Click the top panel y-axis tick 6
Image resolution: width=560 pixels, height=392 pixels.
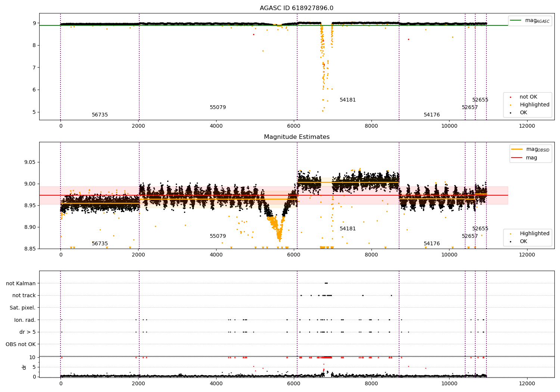[34, 90]
